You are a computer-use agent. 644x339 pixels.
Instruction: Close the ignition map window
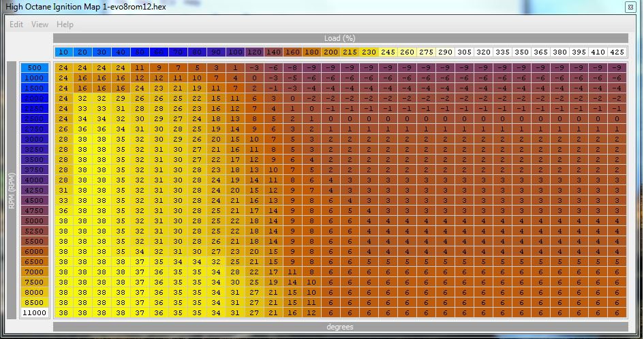(x=630, y=7)
